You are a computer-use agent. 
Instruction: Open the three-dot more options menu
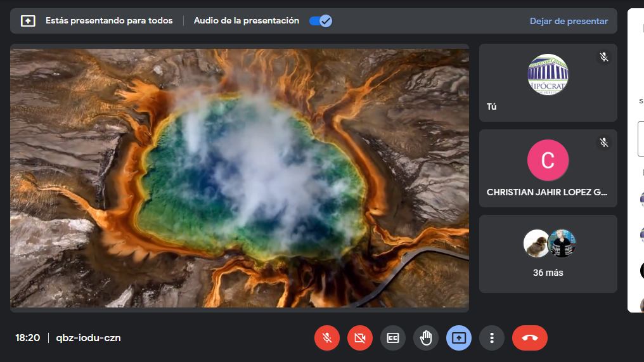(492, 338)
